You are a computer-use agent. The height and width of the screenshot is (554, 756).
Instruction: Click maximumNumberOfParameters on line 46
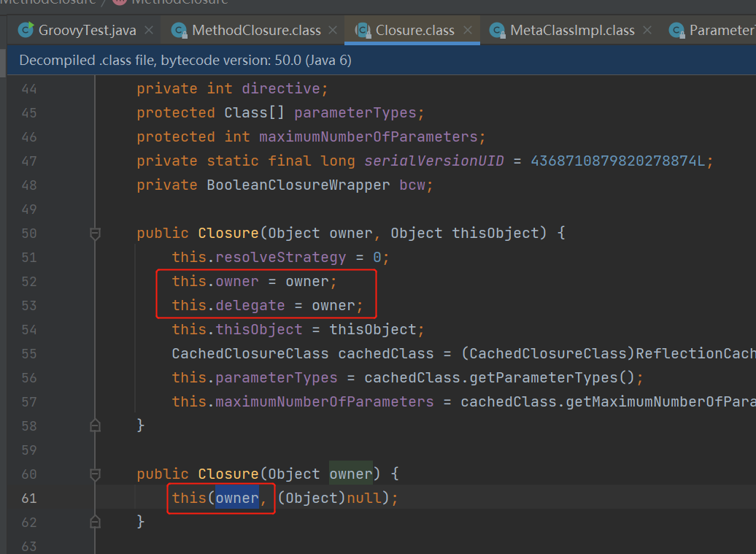(369, 137)
